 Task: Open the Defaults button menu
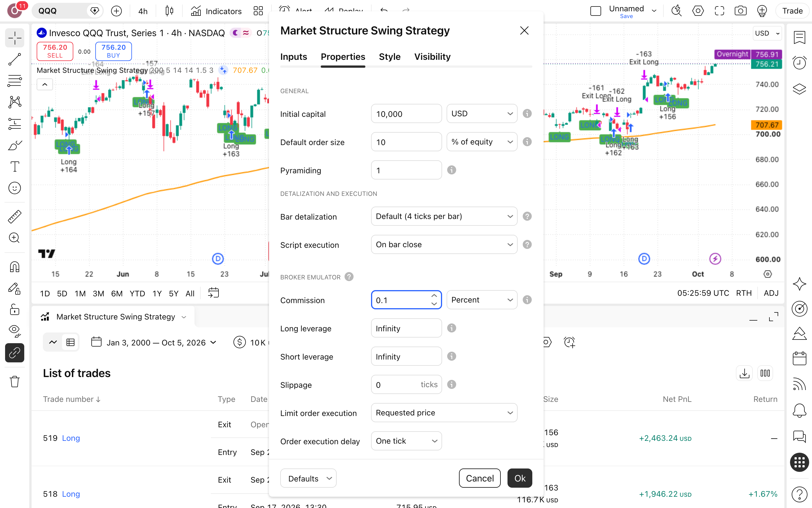pyautogui.click(x=308, y=478)
